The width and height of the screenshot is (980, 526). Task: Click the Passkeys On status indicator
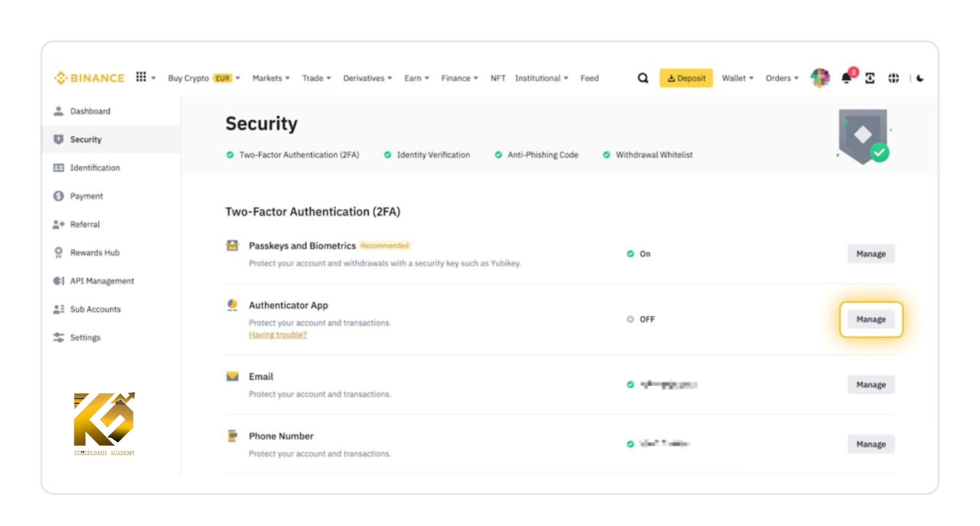coord(638,254)
